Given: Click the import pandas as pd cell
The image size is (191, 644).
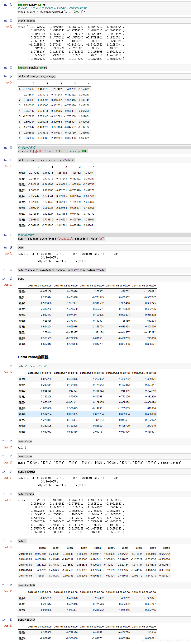Looking at the screenshot, I should tap(104, 67).
